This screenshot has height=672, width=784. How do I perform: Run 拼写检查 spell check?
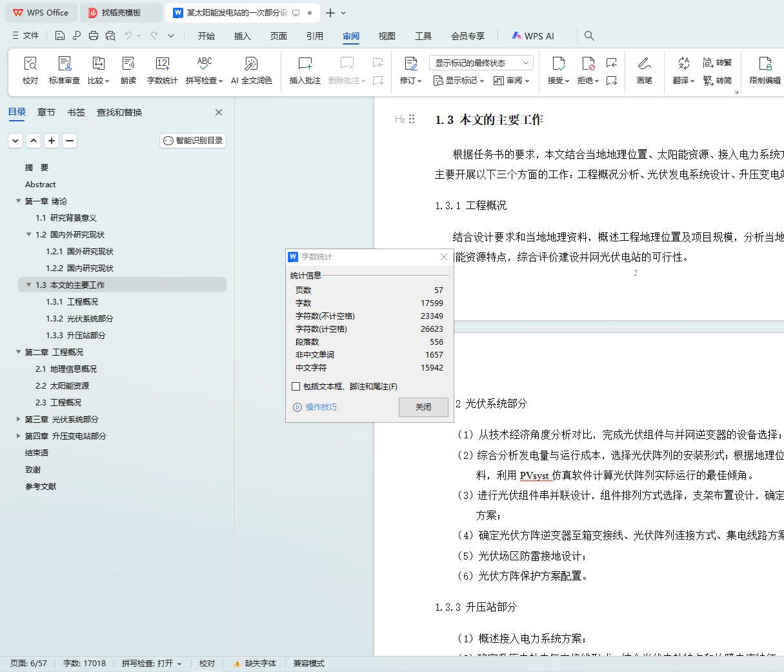coord(204,70)
